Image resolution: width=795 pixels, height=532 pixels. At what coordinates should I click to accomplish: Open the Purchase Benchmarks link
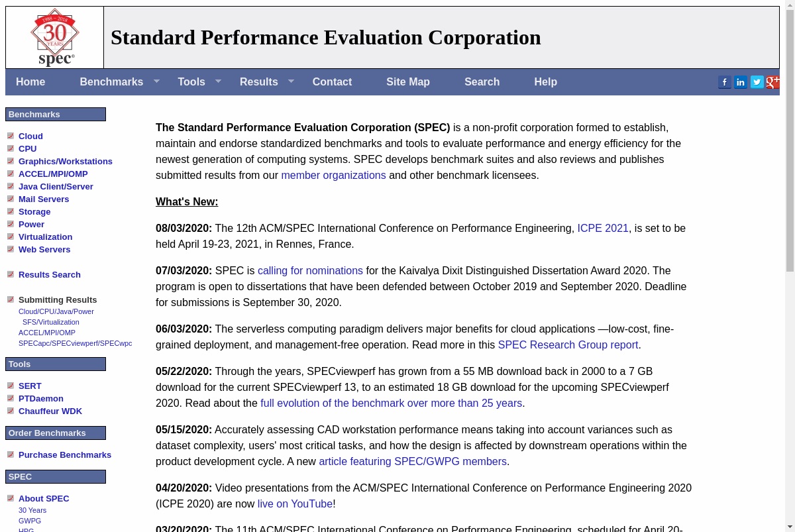coord(65,454)
